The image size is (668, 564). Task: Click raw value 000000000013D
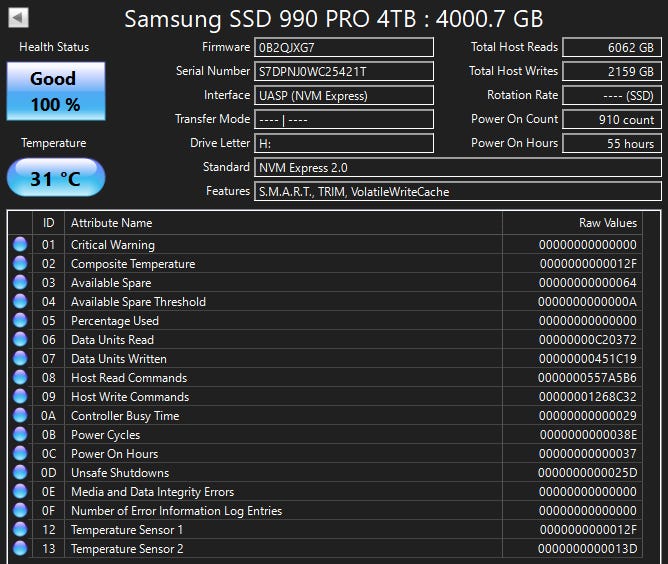click(x=587, y=549)
